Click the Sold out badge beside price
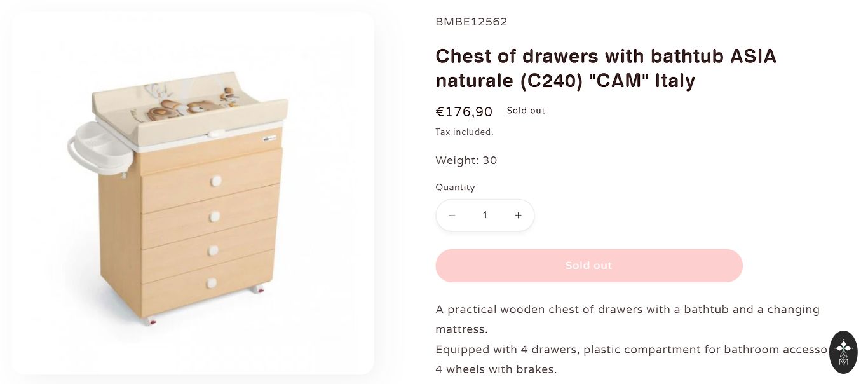This screenshot has width=868, height=384. (526, 111)
